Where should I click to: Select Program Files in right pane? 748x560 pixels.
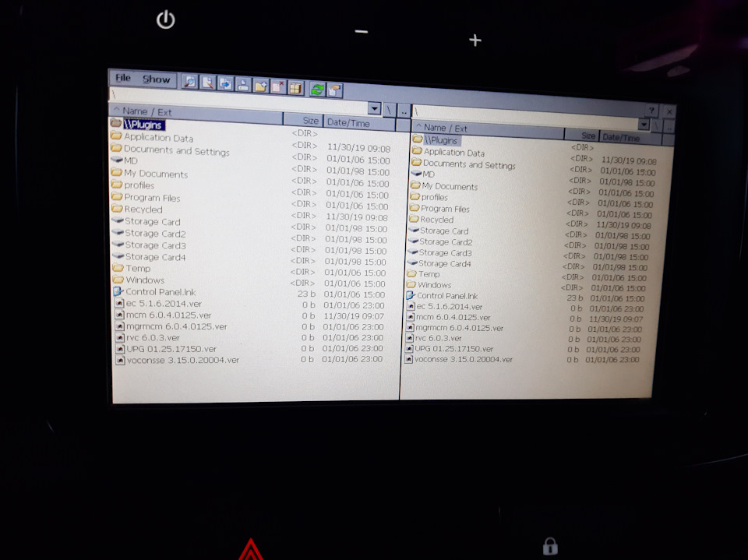click(x=439, y=209)
